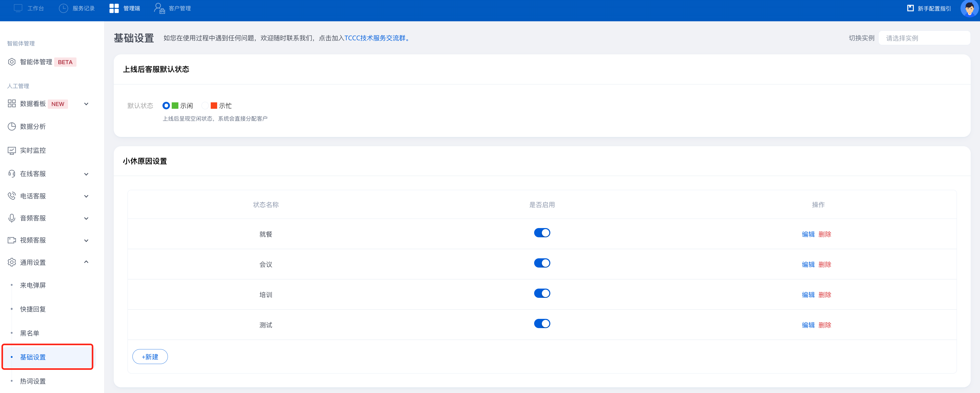
Task: Open the 请选择实例 dropdown
Action: point(924,38)
